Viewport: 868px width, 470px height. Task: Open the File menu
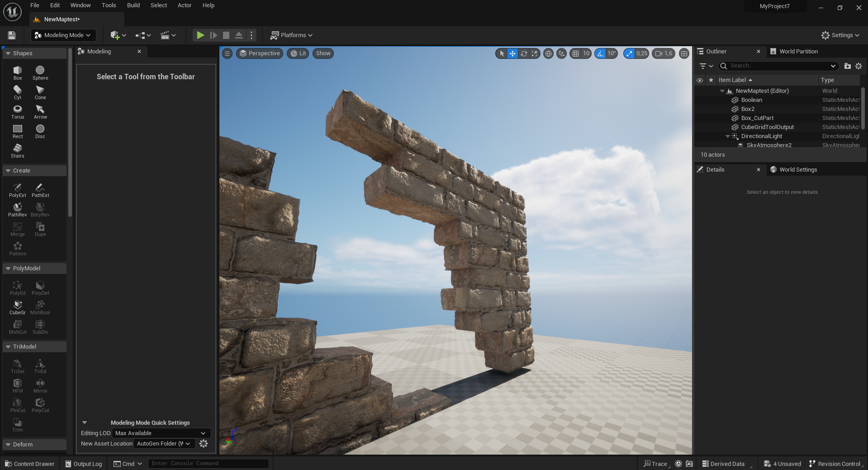[35, 5]
